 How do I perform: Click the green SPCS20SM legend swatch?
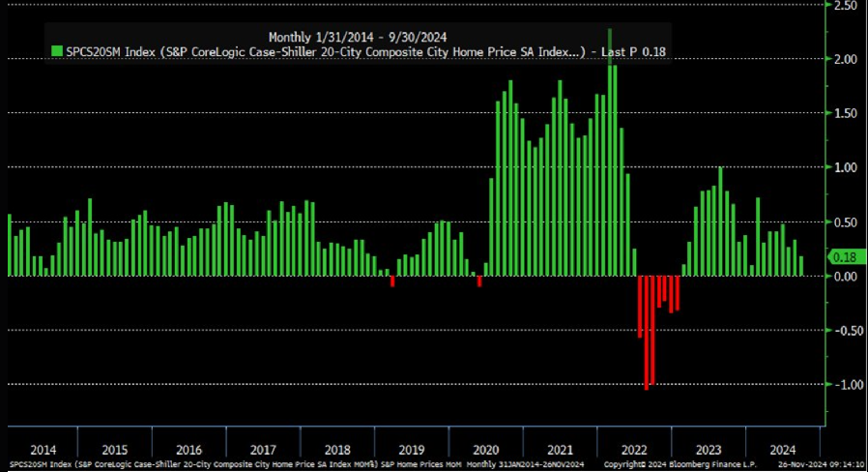tap(56, 51)
